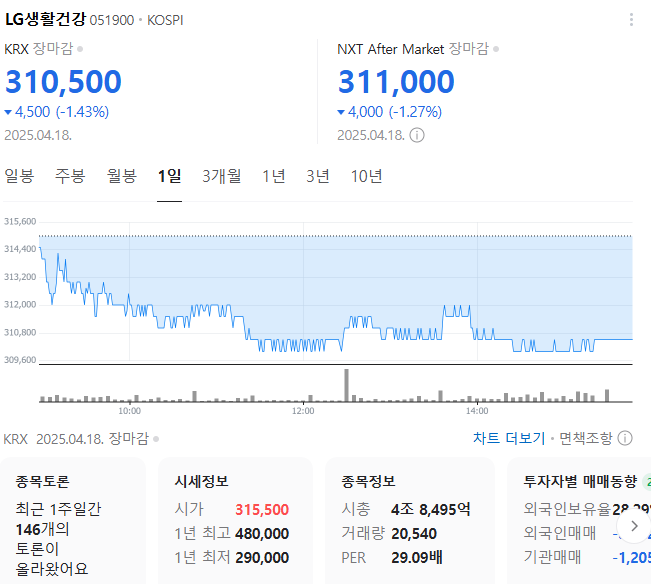Click 거래량 value 20,540

click(x=414, y=533)
